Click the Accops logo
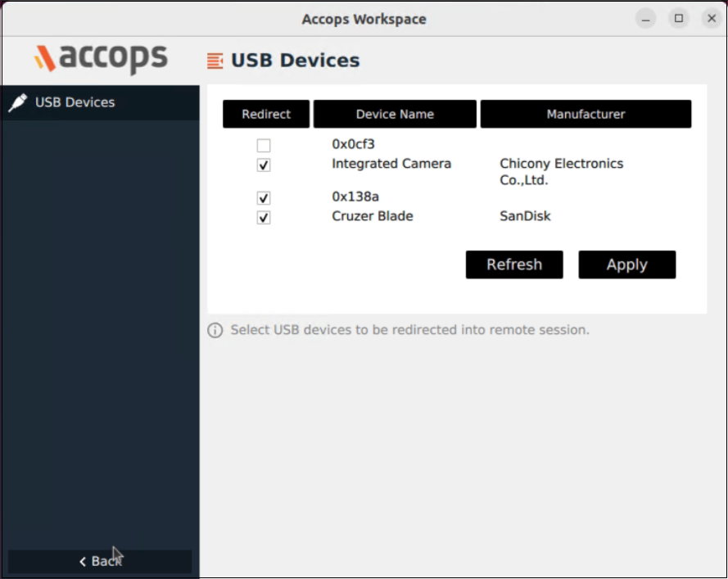Viewport: 728px width, 579px height. click(x=100, y=58)
